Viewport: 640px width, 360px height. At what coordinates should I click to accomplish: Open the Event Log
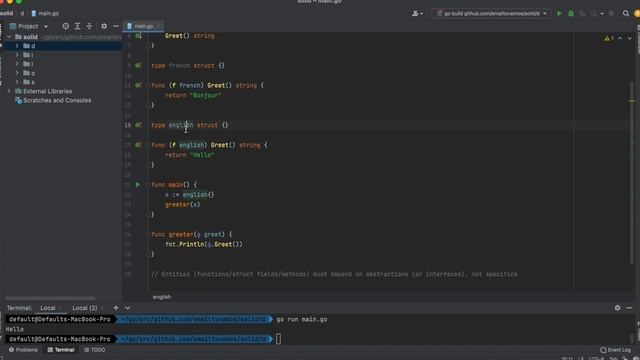pos(616,350)
